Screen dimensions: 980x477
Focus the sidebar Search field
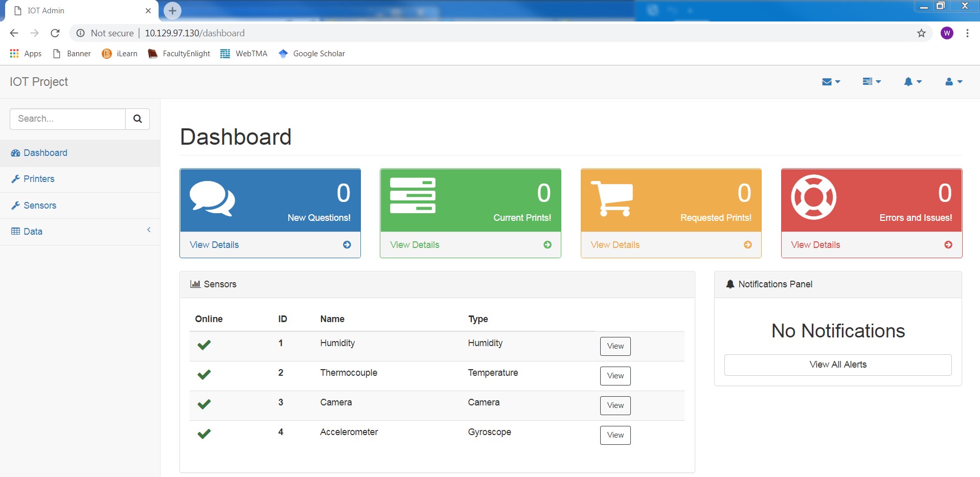67,119
